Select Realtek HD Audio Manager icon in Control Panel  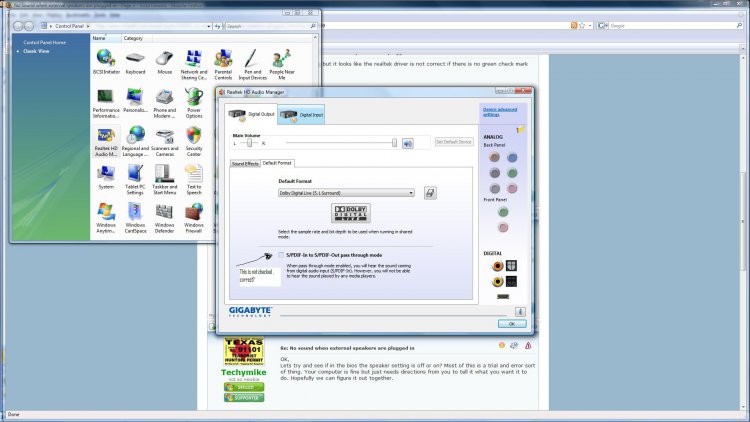click(x=106, y=141)
